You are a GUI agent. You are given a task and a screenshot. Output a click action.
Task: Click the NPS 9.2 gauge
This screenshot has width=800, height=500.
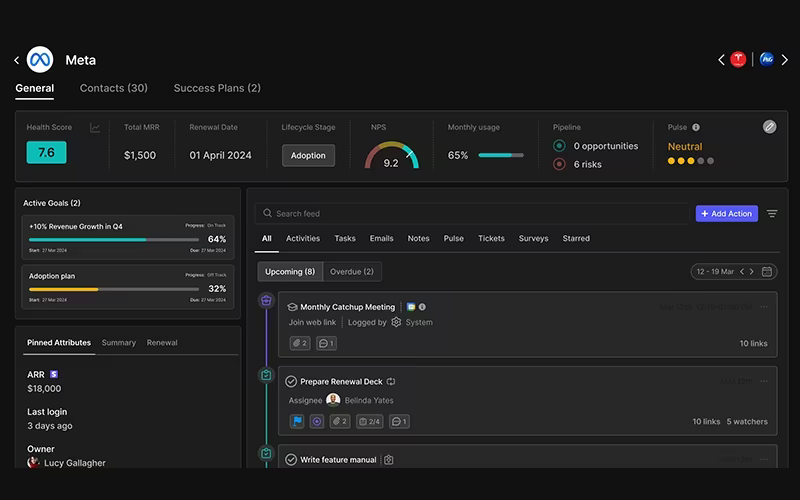(391, 155)
